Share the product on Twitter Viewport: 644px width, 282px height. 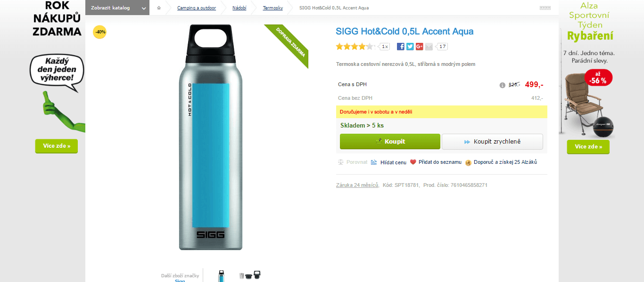[410, 46]
